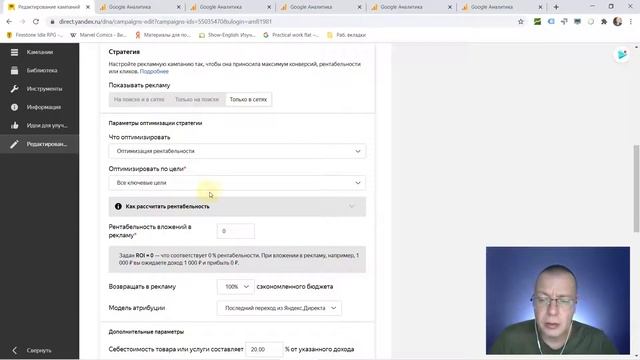
Task: Switch to the second browser tab, Google Аналитика
Action: coord(139,7)
